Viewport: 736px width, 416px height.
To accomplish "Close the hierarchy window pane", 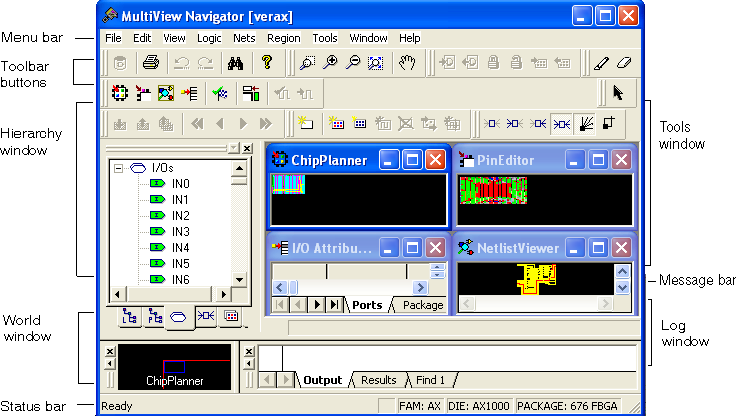I will coord(247,148).
